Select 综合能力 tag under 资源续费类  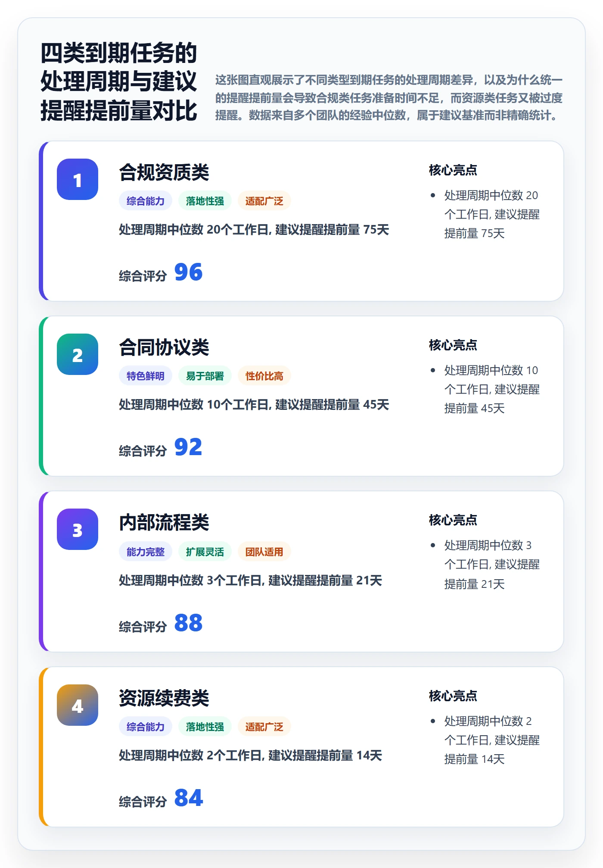146,727
